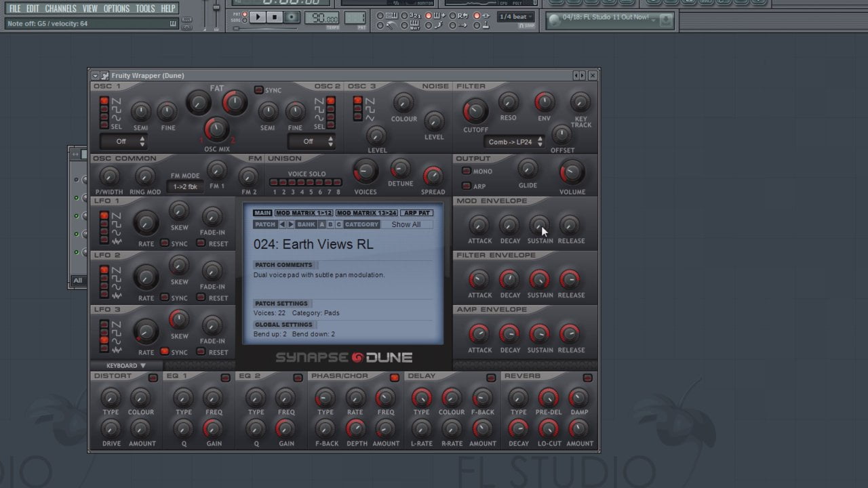Open the FM MODE 1->2 fbk selector
Viewport: 868px width, 488px height.
185,186
